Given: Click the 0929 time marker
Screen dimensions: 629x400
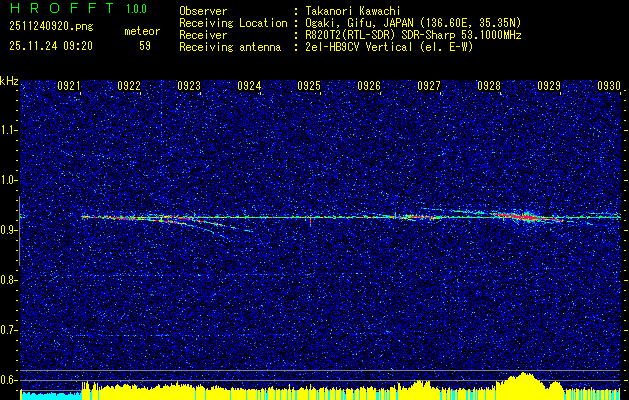Looking at the screenshot, I should [x=549, y=85].
